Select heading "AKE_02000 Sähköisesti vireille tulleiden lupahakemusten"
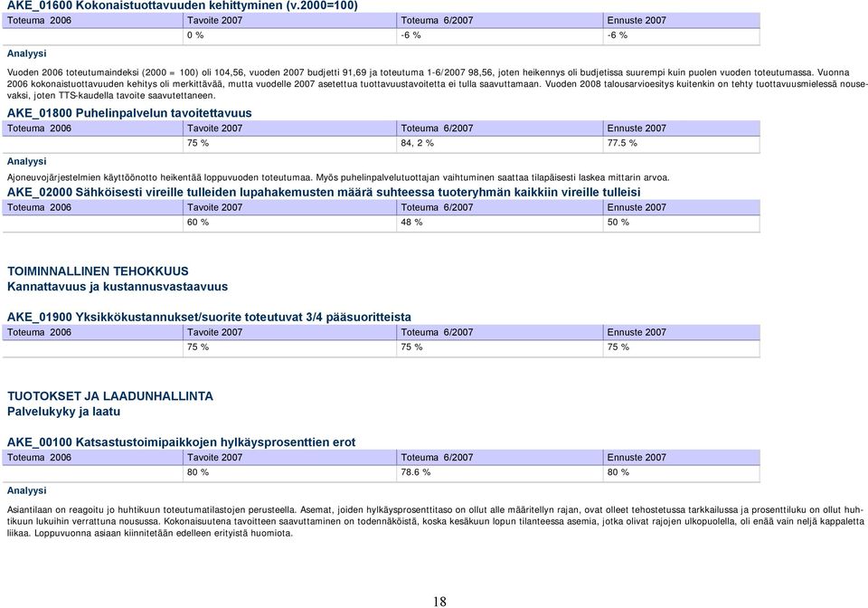This screenshot has height=608, width=868. [x=324, y=192]
